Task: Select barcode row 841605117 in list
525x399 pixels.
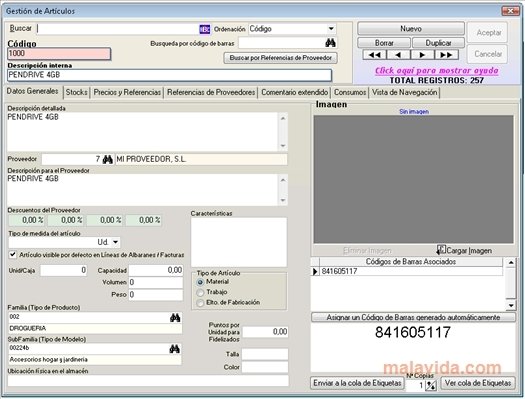Action: (411, 271)
